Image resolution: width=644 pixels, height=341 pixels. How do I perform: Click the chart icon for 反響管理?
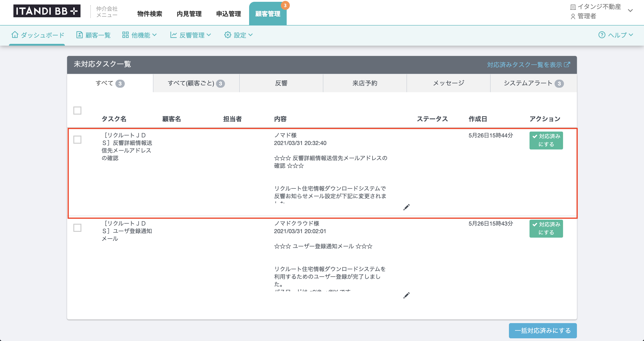tap(174, 35)
